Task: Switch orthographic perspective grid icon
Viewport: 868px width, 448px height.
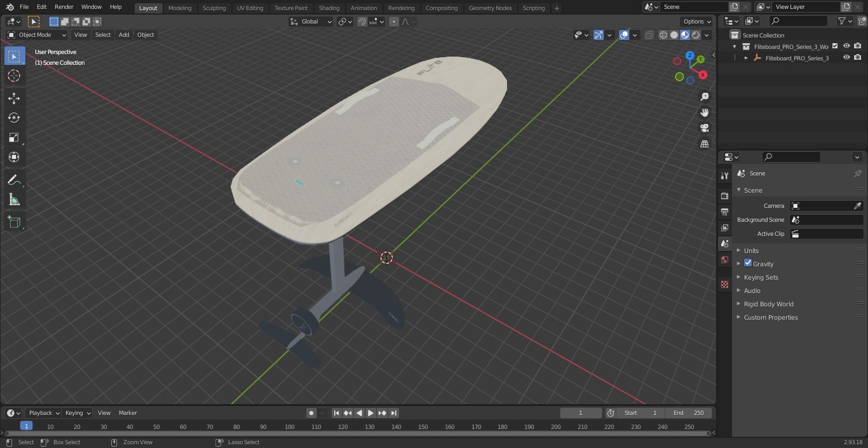Action: (704, 144)
